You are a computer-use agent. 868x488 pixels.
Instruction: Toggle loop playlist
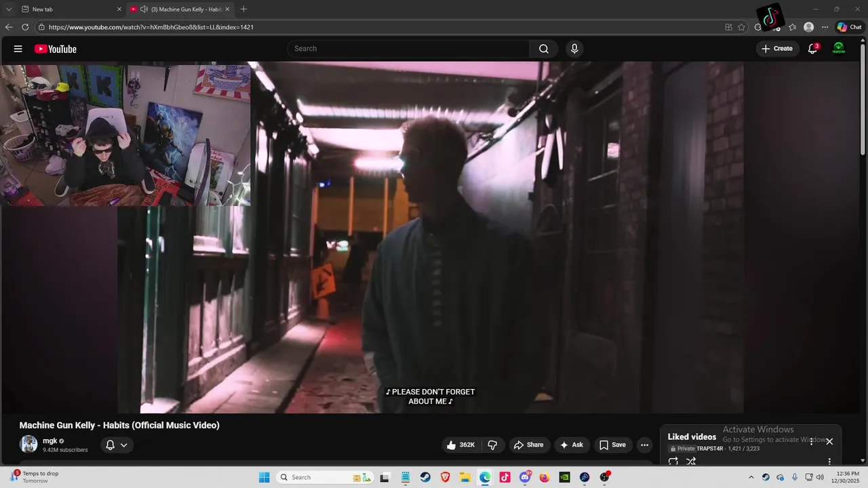tap(673, 462)
